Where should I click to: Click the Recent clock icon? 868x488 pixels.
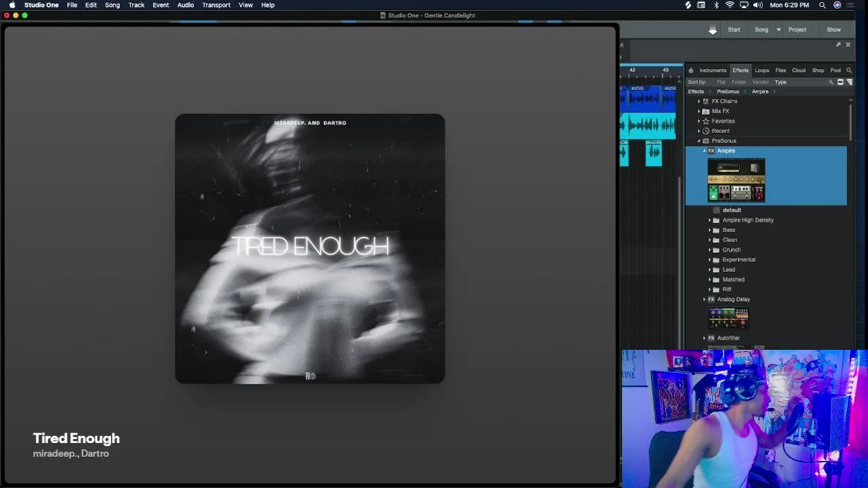click(x=706, y=131)
